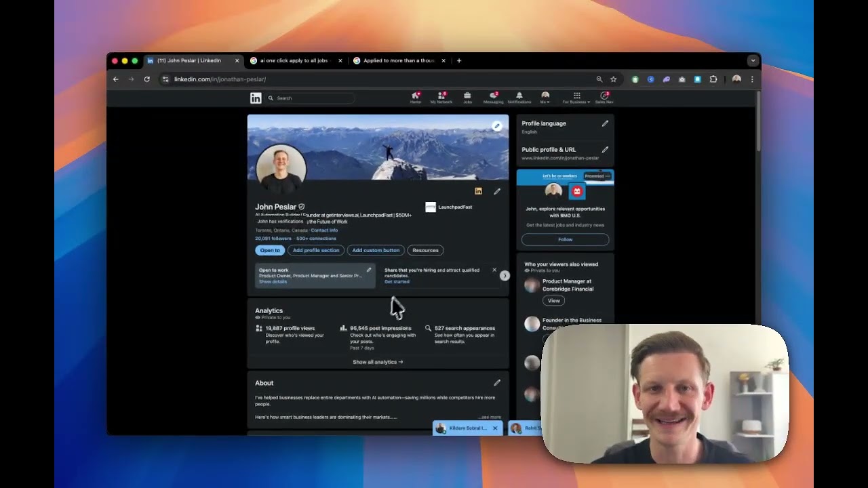Open the 19,887 profile views analytics

tap(290, 328)
